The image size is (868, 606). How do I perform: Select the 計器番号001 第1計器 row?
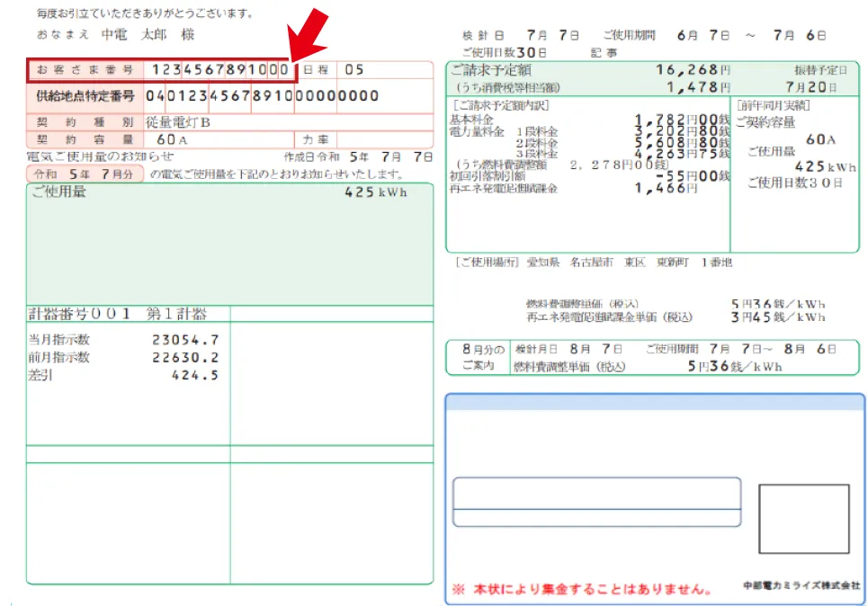(x=118, y=314)
